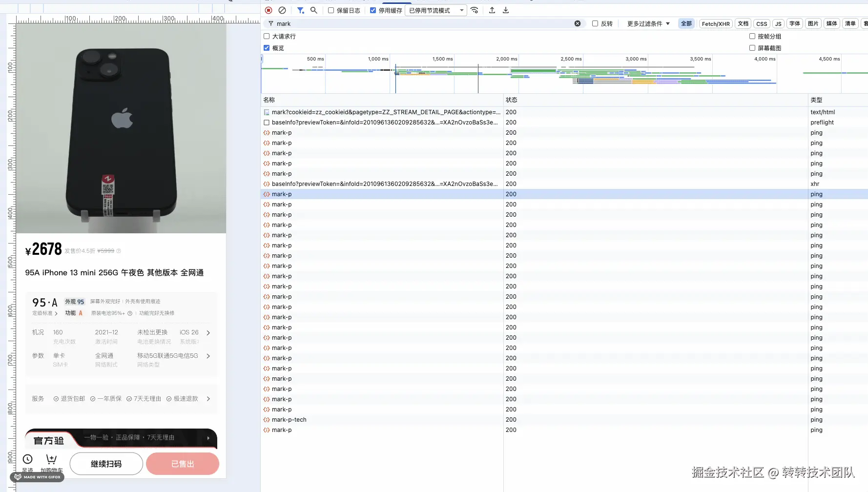Screen dimensions: 868x492
Task: Enable 屏幕截图 checkbox
Action: tap(752, 48)
